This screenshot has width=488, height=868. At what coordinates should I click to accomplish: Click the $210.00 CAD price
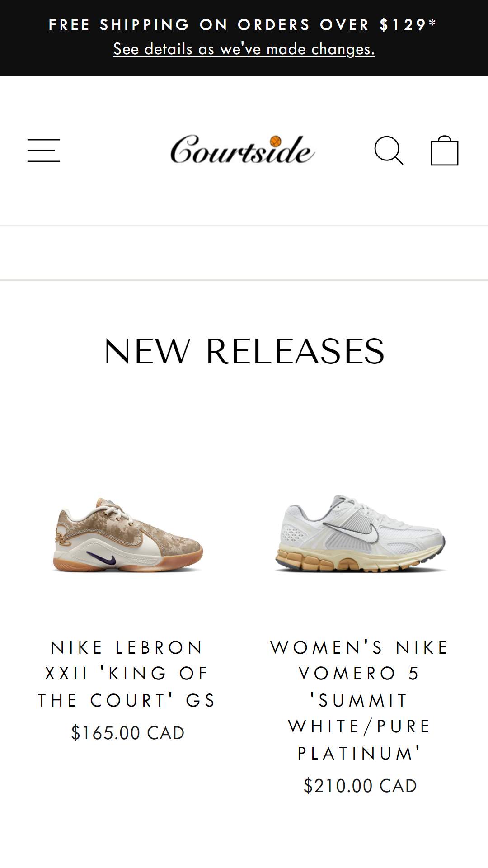point(360,786)
